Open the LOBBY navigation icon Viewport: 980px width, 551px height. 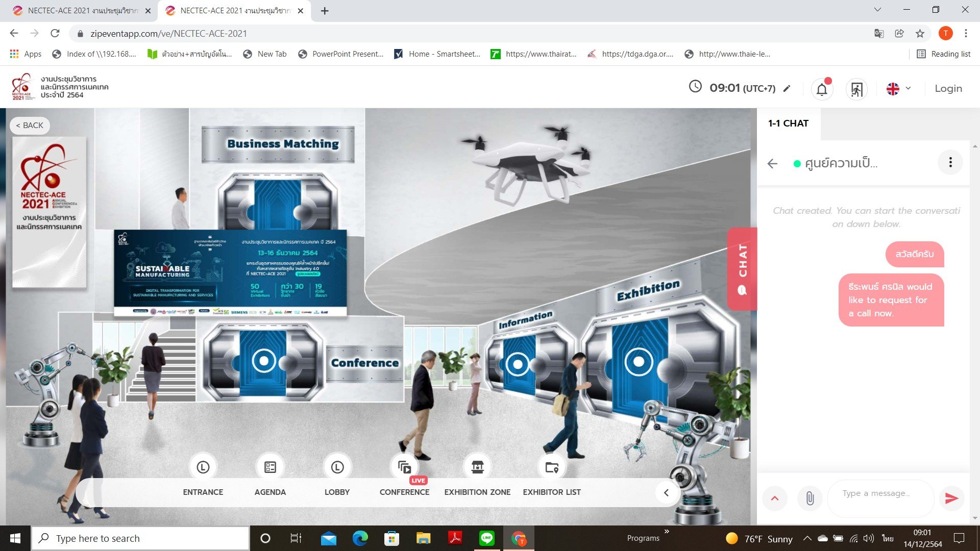[x=337, y=467]
